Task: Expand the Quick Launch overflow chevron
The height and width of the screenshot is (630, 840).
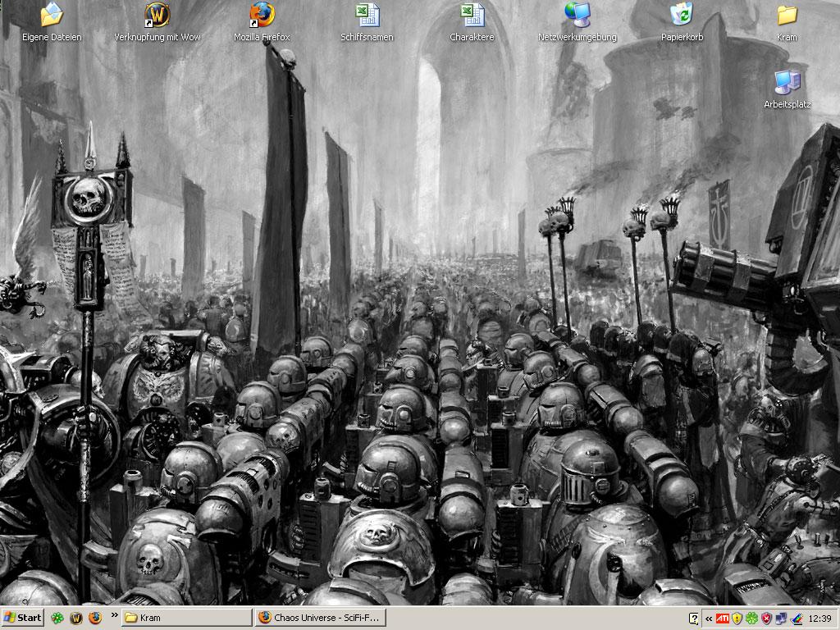Action: point(114,614)
